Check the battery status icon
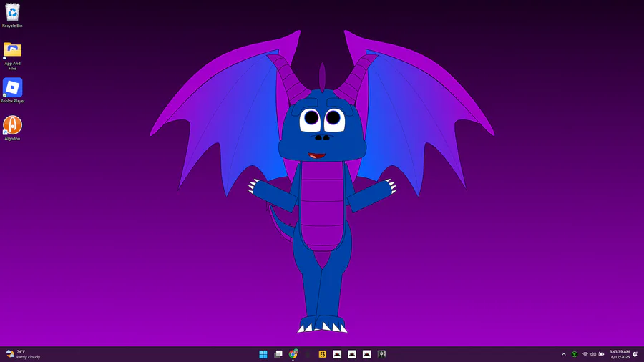644x362 pixels. [601, 354]
